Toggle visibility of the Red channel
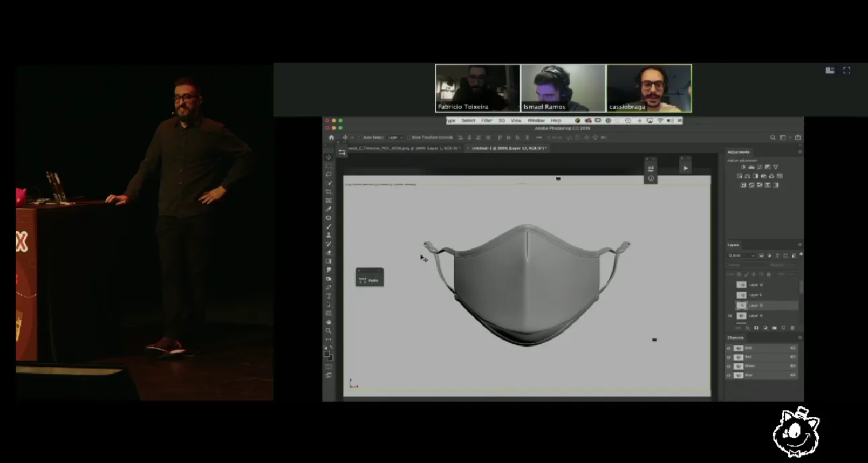Screen dimensions: 868x463 point(729,357)
